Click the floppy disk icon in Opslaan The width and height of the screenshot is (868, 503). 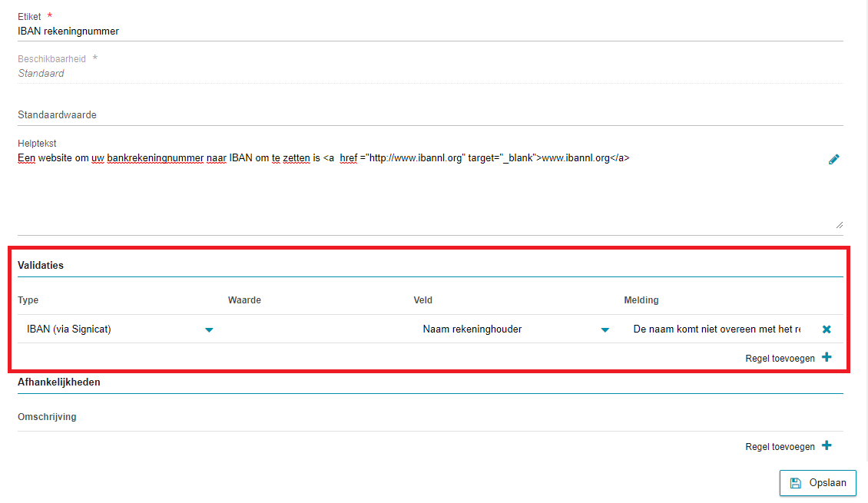point(796,483)
